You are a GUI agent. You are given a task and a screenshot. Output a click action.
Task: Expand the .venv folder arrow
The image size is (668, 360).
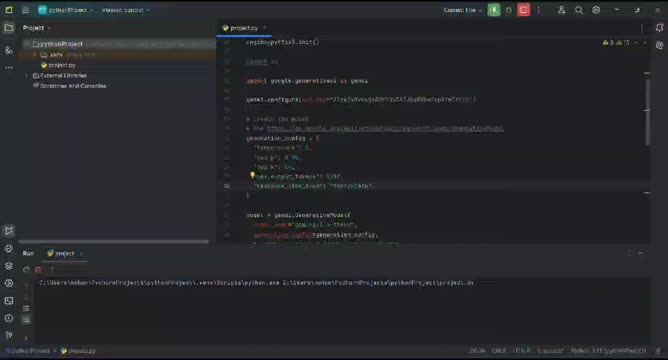tap(35, 55)
